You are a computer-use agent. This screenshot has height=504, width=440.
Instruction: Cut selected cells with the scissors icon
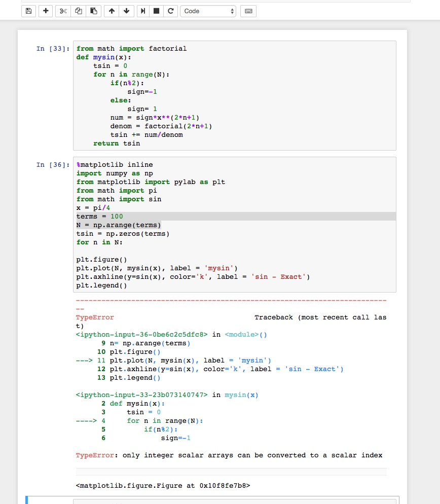tap(63, 11)
